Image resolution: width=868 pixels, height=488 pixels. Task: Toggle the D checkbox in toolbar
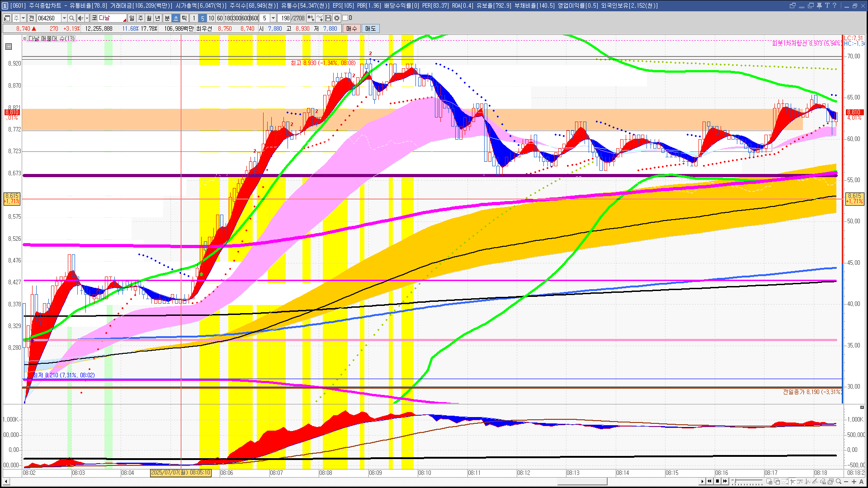point(345,18)
